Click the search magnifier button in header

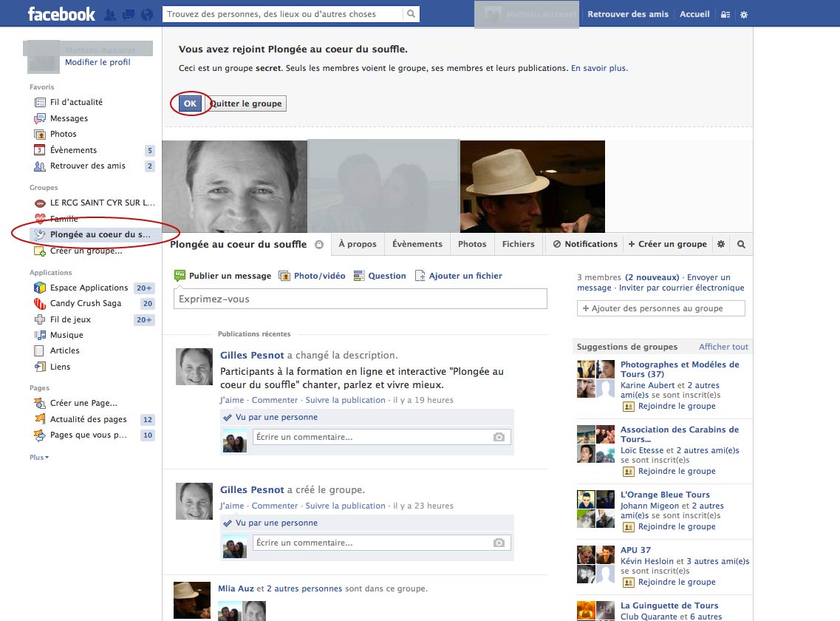412,14
